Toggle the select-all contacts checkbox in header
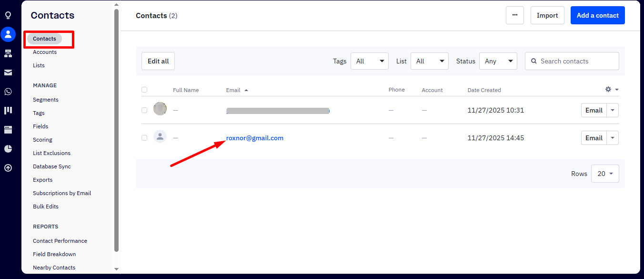 (144, 90)
